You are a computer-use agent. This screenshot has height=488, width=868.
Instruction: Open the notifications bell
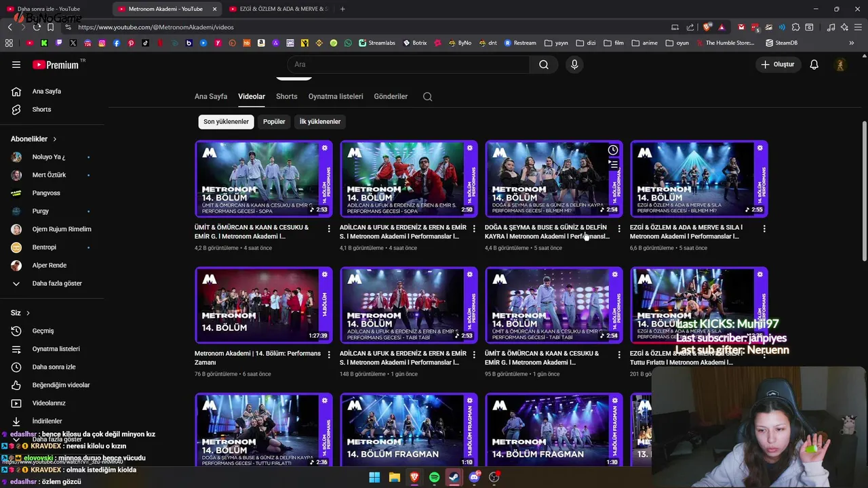[814, 64]
